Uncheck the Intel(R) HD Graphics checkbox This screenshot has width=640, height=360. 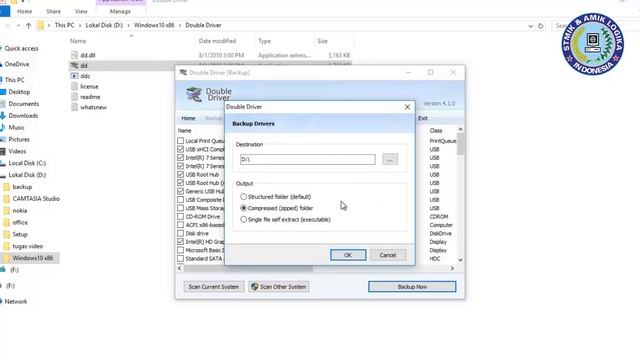pos(180,242)
